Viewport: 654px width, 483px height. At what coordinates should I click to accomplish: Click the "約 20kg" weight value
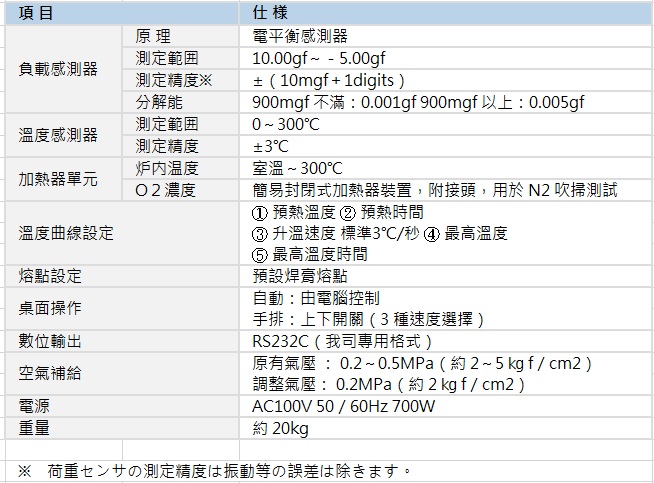[280, 429]
